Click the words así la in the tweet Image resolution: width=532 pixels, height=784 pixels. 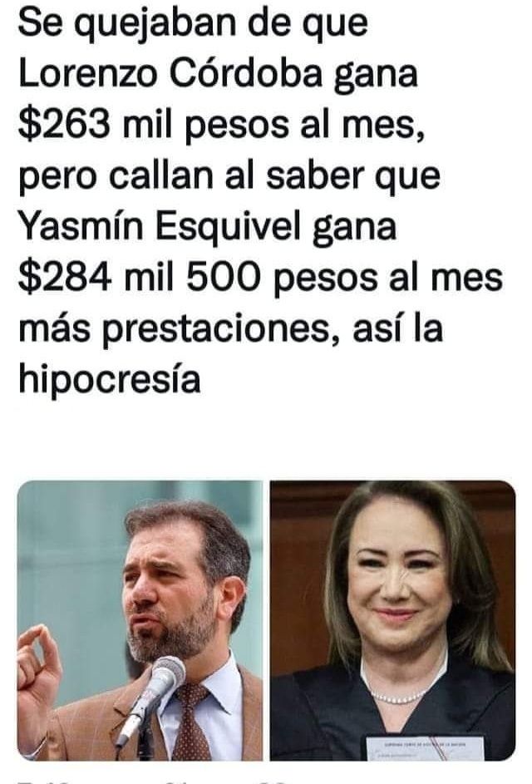[x=398, y=329]
